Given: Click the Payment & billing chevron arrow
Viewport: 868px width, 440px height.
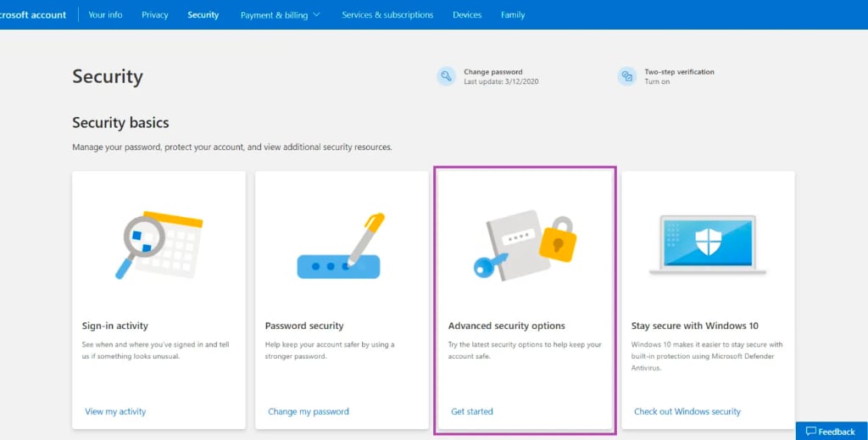Looking at the screenshot, I should 317,15.
